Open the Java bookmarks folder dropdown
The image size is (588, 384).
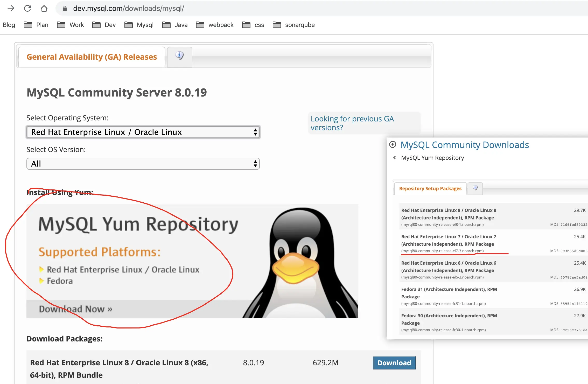(175, 25)
